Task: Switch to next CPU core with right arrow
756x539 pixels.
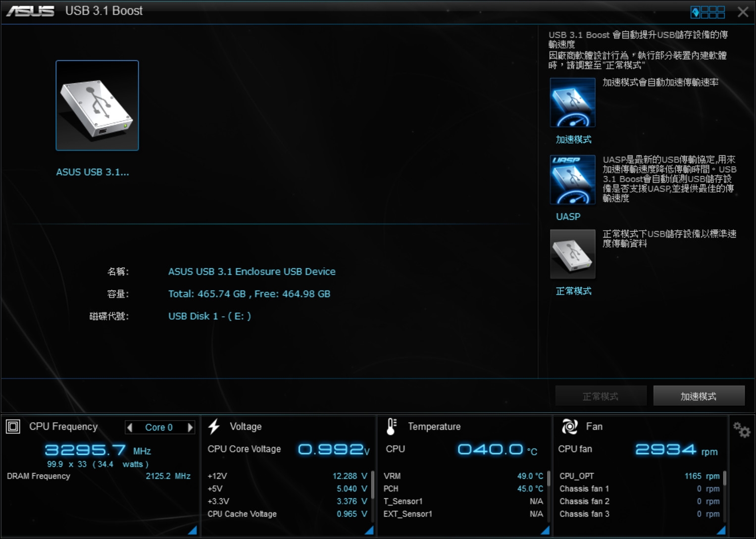Action: point(190,427)
